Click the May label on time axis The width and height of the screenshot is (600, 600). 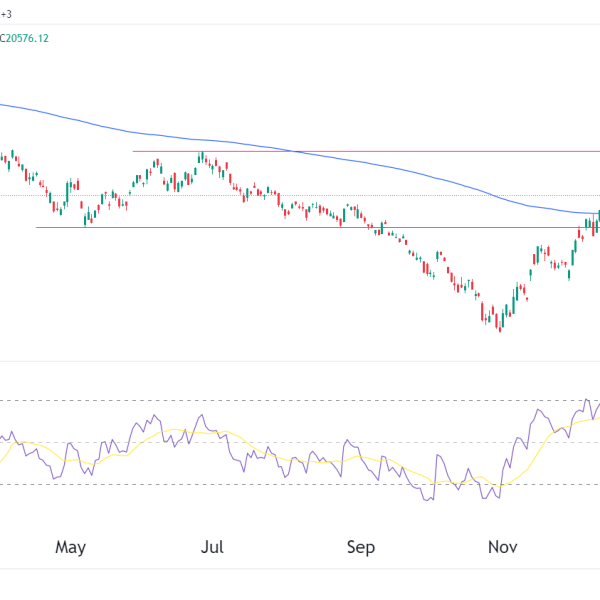coord(70,547)
